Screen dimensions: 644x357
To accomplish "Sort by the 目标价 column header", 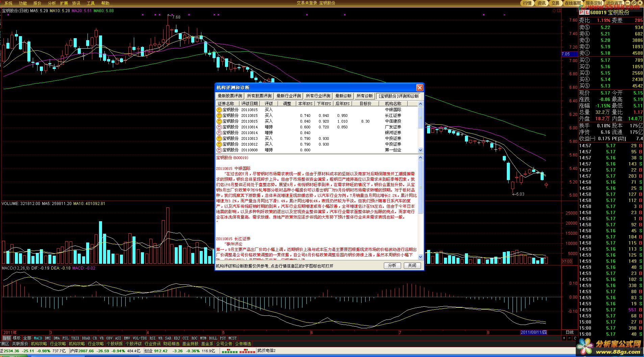I will [x=365, y=104].
